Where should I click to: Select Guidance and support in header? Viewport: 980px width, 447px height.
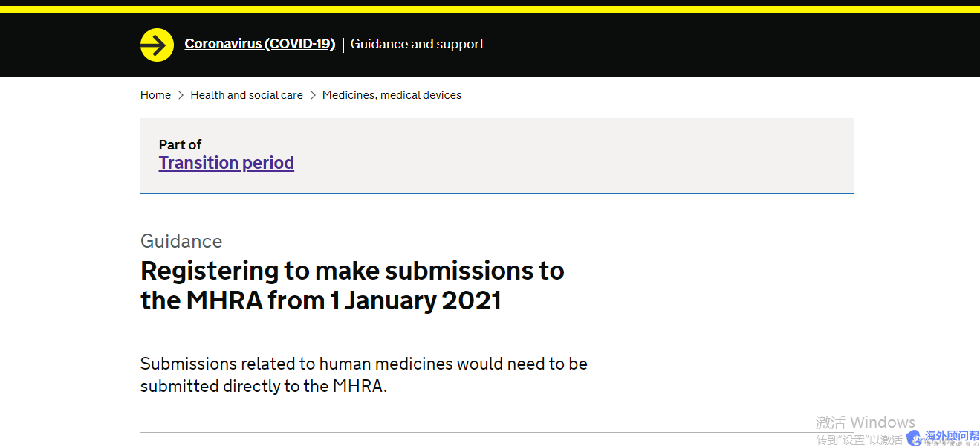(417, 44)
